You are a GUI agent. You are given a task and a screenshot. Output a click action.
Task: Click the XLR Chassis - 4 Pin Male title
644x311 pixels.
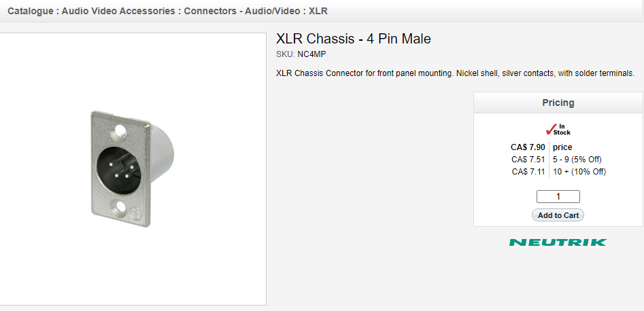point(353,39)
